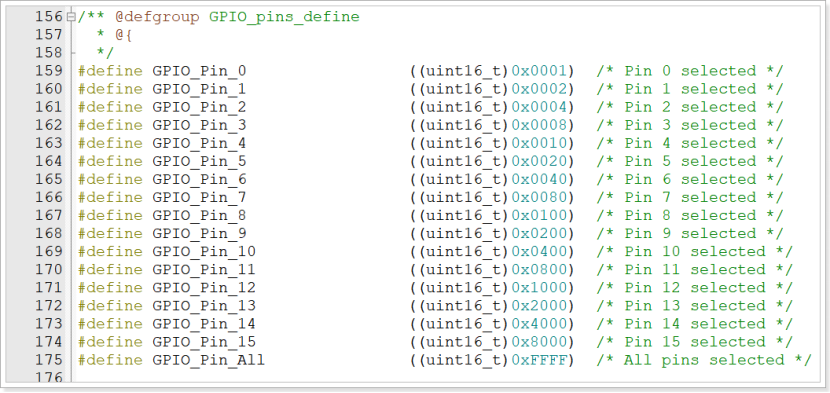Click line number 159 in the gutter
The height and width of the screenshot is (393, 830).
coord(49,71)
